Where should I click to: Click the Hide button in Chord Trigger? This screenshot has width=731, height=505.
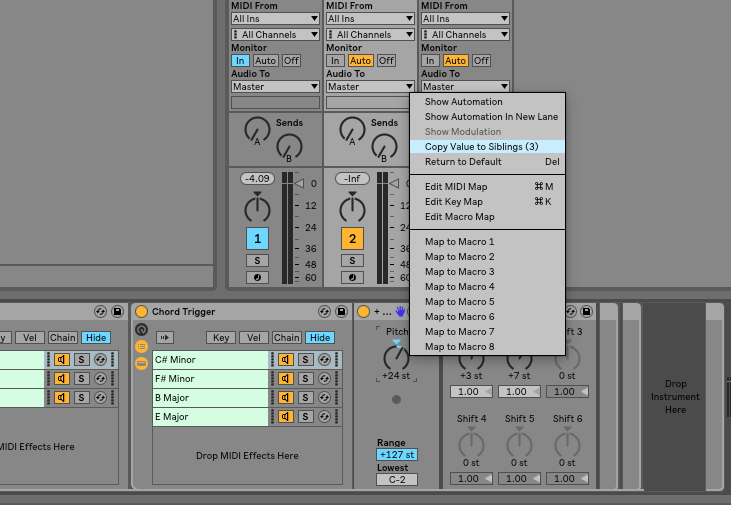(x=320, y=337)
